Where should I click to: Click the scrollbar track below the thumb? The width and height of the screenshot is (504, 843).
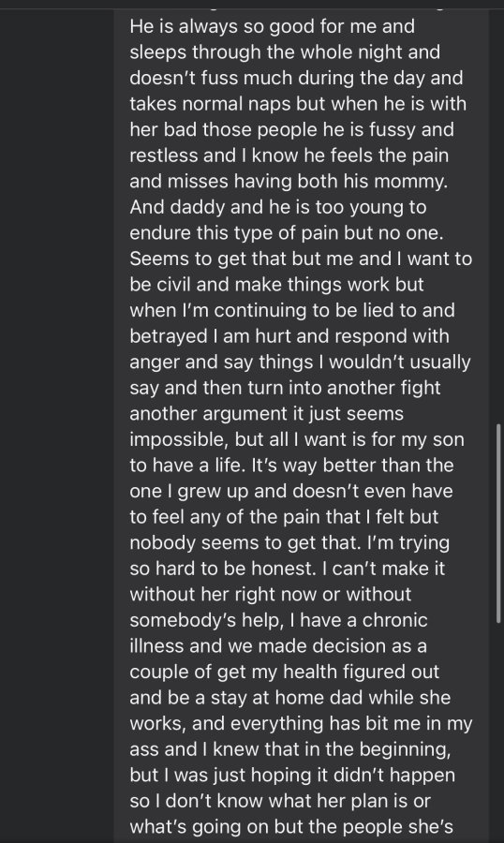[x=498, y=732]
